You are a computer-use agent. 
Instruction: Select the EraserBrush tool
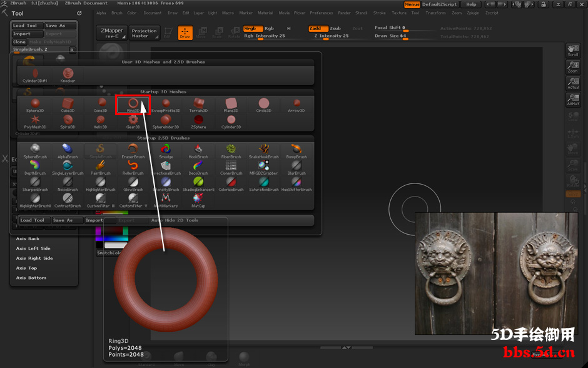[x=133, y=151]
